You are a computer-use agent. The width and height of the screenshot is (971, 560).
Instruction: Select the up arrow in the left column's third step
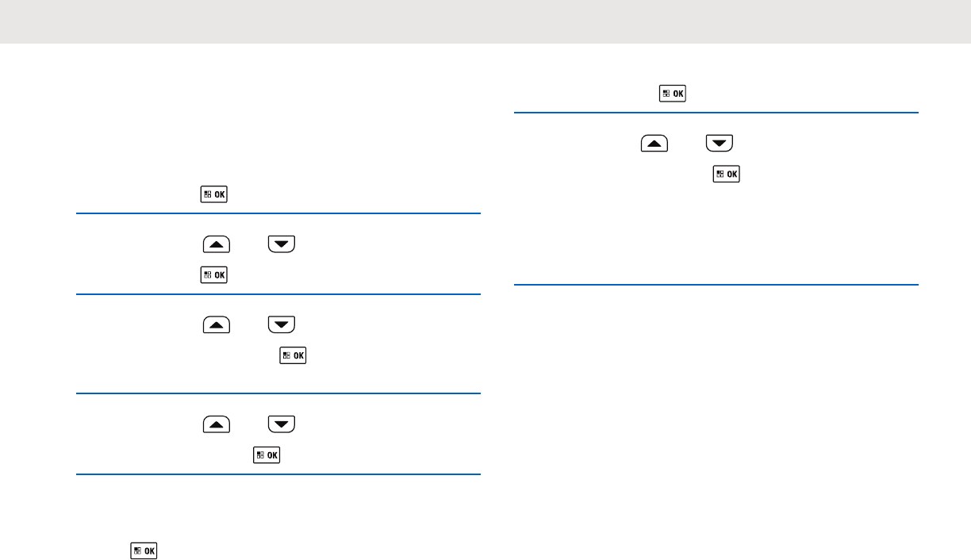(x=217, y=324)
